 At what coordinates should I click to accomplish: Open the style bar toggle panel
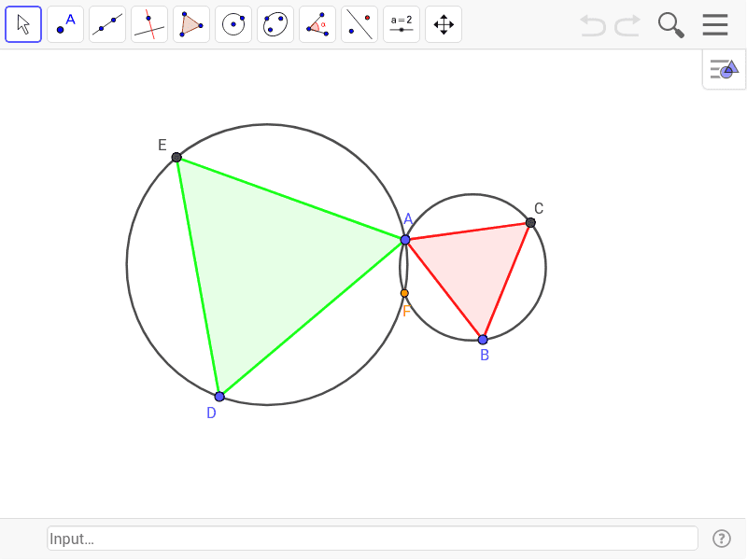click(724, 69)
